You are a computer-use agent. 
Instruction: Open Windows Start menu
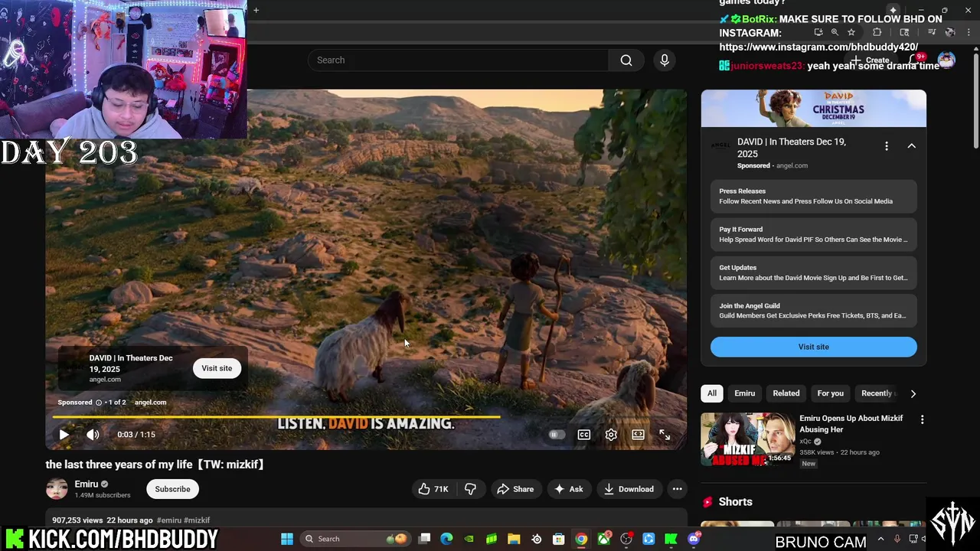pyautogui.click(x=287, y=539)
